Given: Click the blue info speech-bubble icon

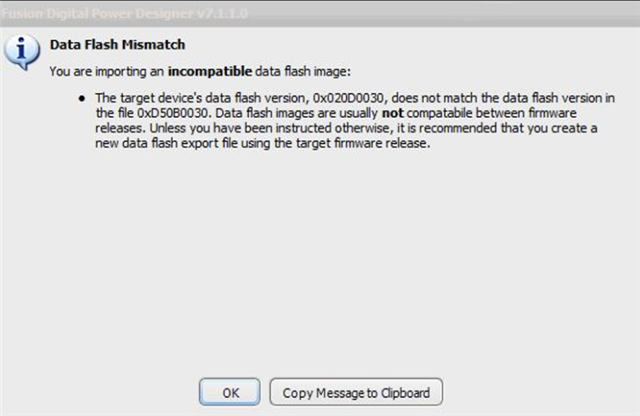Looking at the screenshot, I should (x=22, y=53).
